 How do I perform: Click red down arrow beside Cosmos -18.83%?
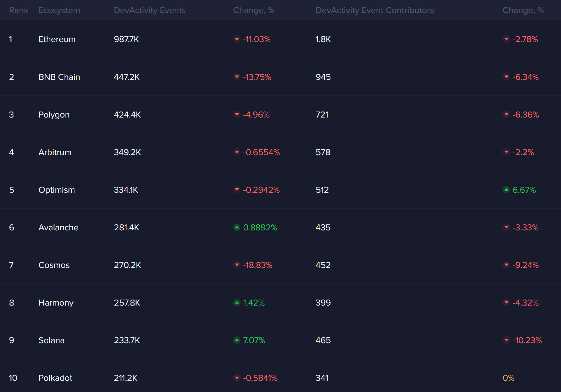click(237, 265)
